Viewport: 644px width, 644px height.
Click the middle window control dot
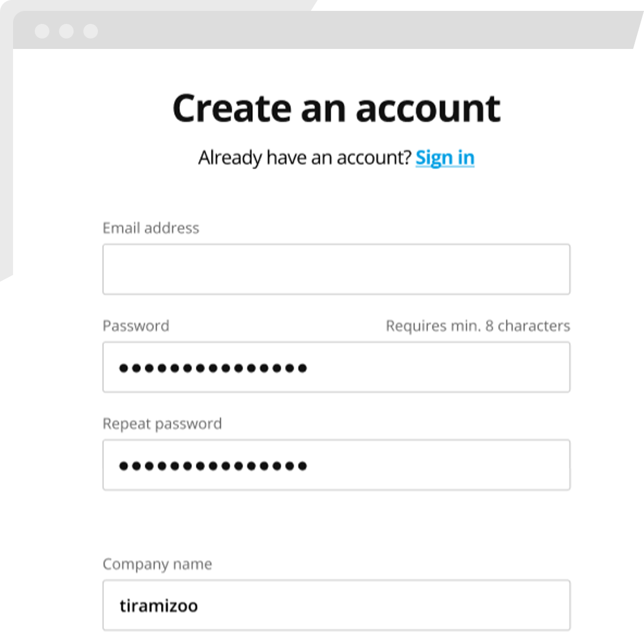pyautogui.click(x=66, y=31)
